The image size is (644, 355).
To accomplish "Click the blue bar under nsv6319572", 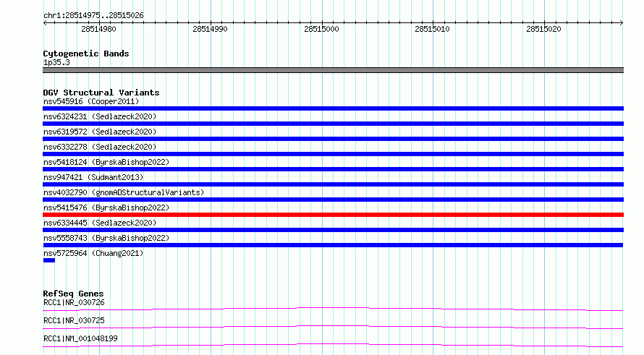I will pos(333,139).
